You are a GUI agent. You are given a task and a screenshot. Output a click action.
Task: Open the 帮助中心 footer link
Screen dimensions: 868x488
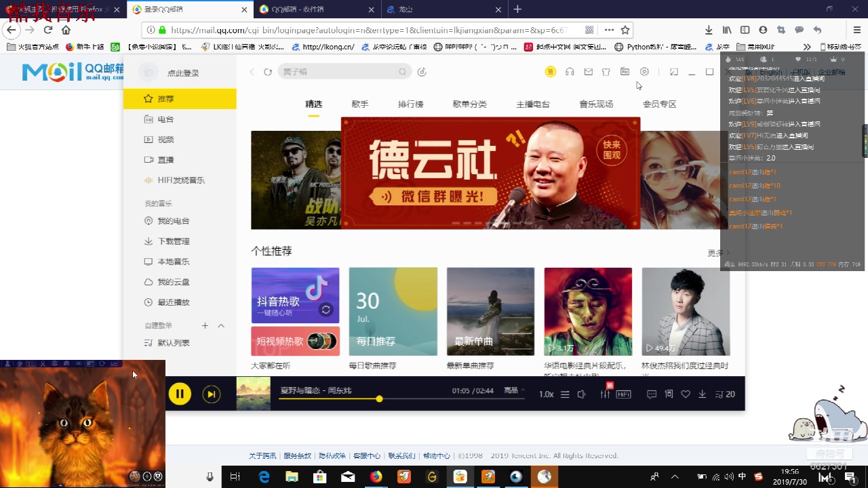[437, 455]
